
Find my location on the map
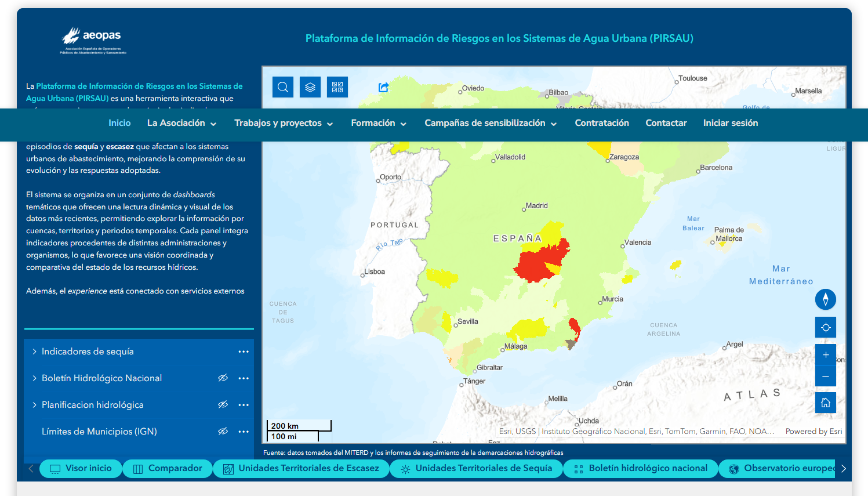coord(825,328)
